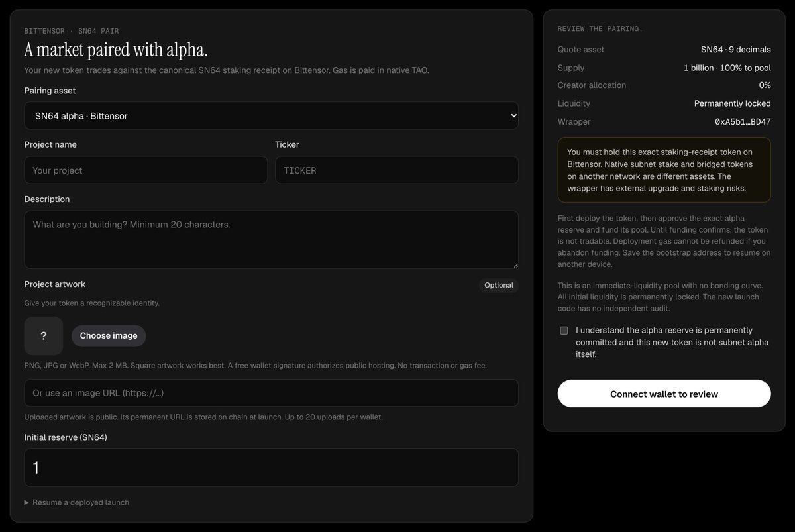
Task: Click the triangle beside Resume a deployed launch
Action: click(26, 502)
